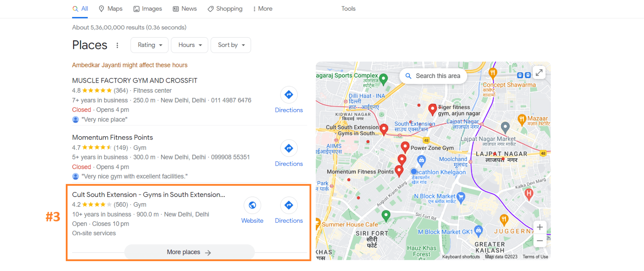This screenshot has width=644, height=271.
Task: Click N Block Market shopping pin
Action: coord(461,197)
